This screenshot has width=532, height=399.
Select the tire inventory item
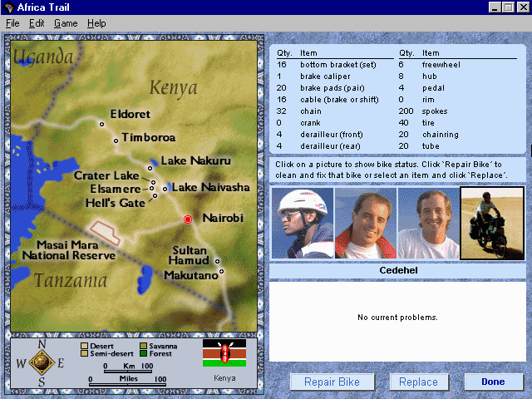coord(457,123)
